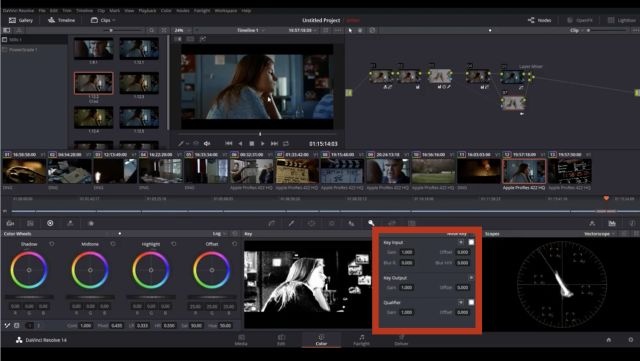Open the Log wheels mode dropdown
The height and width of the screenshot is (361, 640).
pos(220,234)
